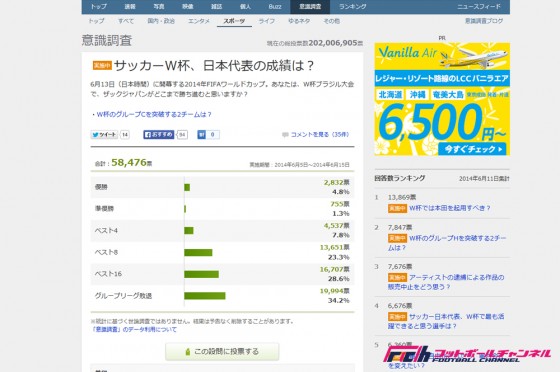Click the 優勝 result row label
Screen dimensions: 560x372
tap(101, 187)
